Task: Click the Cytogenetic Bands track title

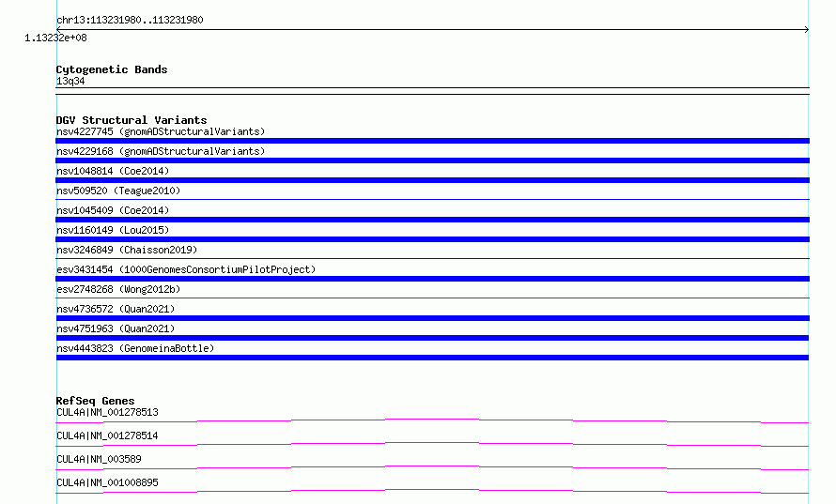Action: click(112, 69)
